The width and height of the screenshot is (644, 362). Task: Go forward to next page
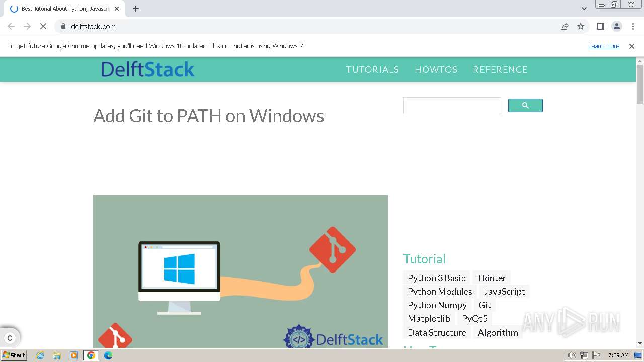27,27
